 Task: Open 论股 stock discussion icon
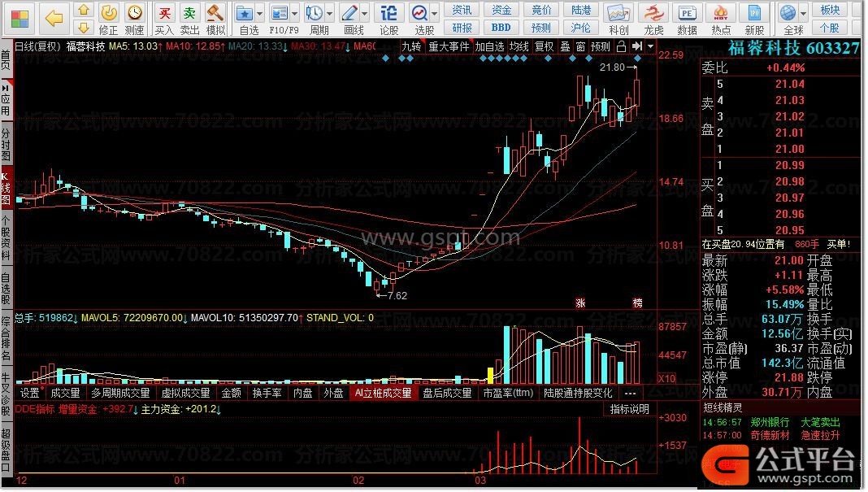(388, 19)
